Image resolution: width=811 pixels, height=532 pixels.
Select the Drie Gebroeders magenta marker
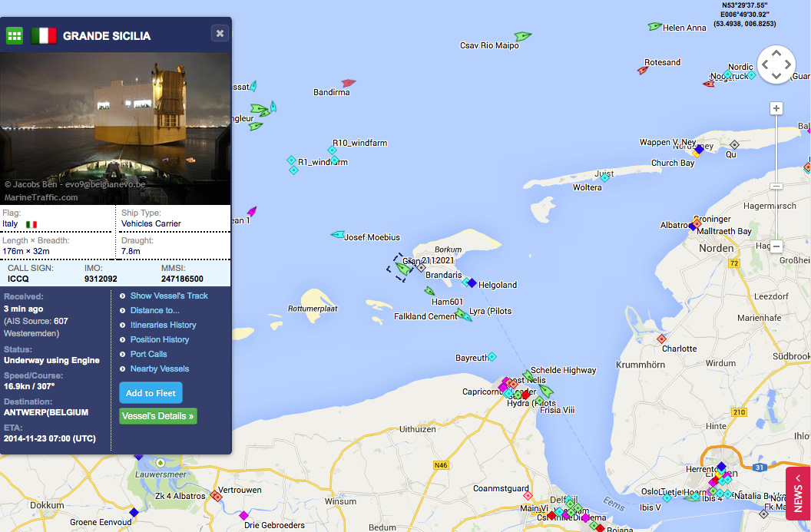(x=243, y=515)
